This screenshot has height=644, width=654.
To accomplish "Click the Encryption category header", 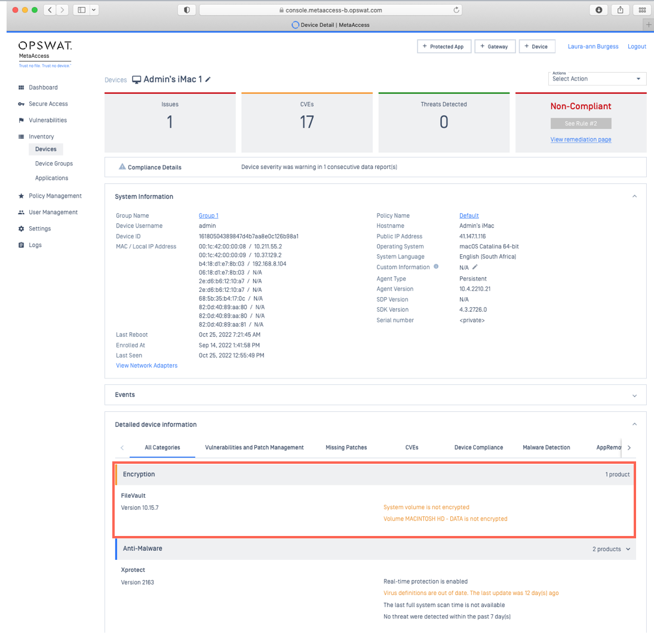I will coord(375,474).
